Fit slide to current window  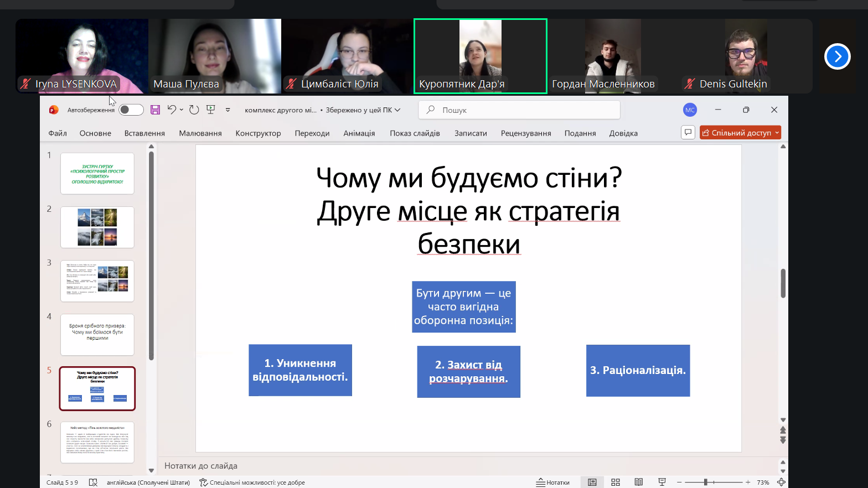pyautogui.click(x=781, y=482)
